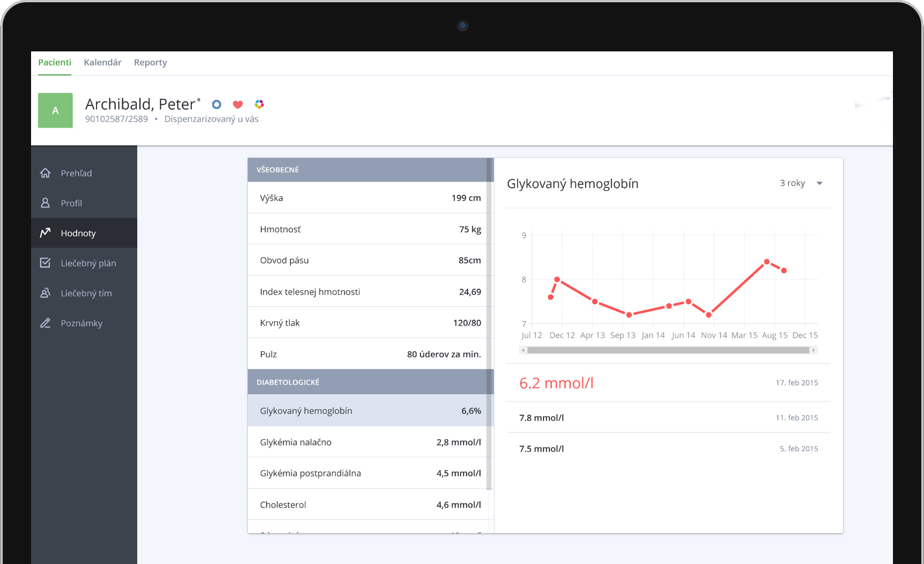Click the multicolor flower icon by patient name
924x564 pixels.
click(259, 104)
